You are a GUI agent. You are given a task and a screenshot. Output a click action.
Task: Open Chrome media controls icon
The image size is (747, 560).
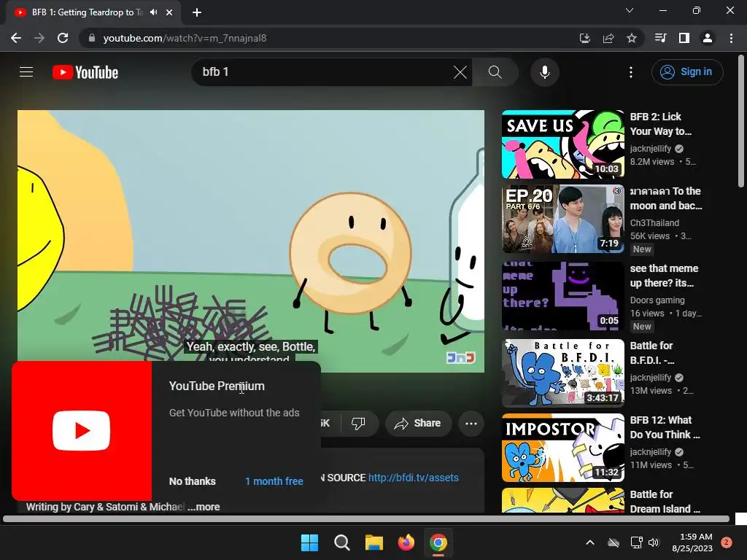[x=660, y=38]
